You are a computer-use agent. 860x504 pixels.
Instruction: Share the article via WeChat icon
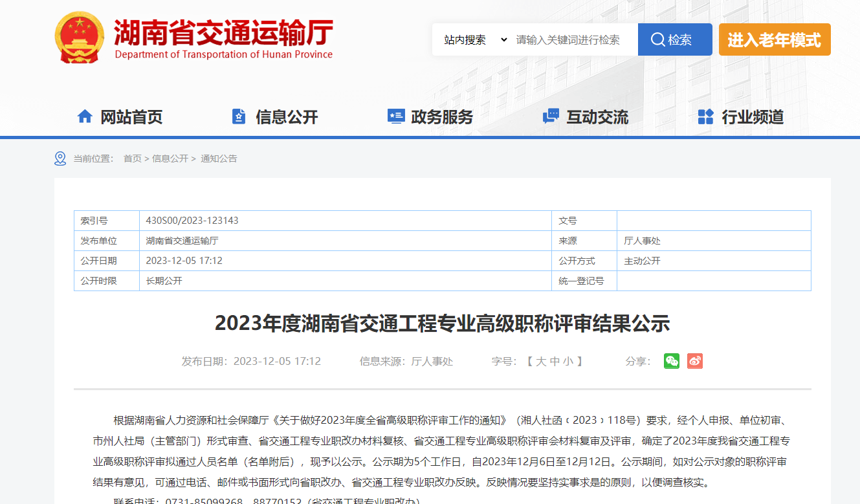(x=672, y=361)
